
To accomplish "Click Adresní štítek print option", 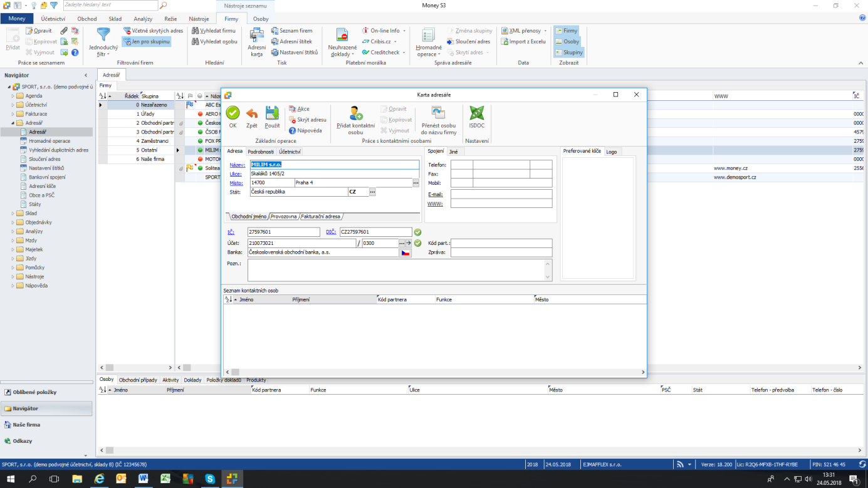I will tap(291, 41).
